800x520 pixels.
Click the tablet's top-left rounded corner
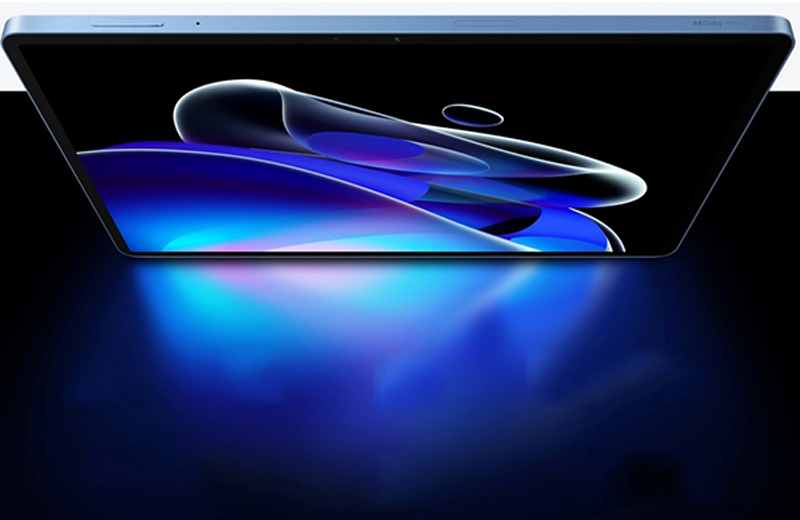(x=10, y=30)
